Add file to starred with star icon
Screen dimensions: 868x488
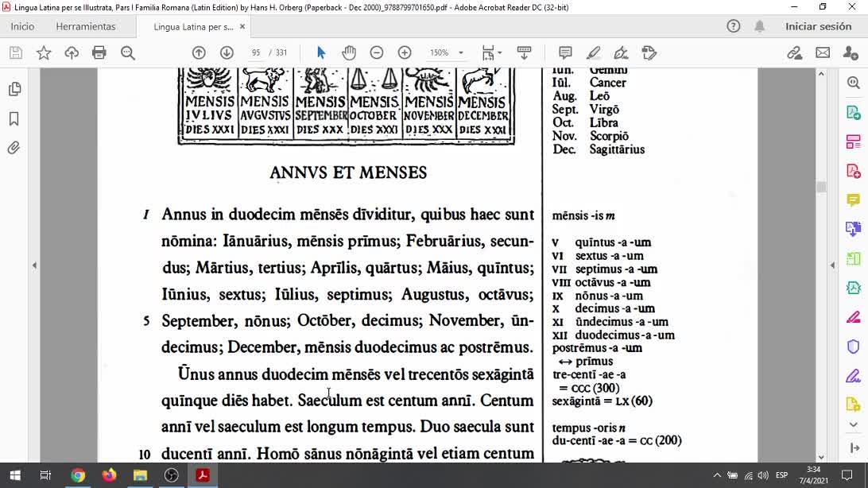(44, 52)
